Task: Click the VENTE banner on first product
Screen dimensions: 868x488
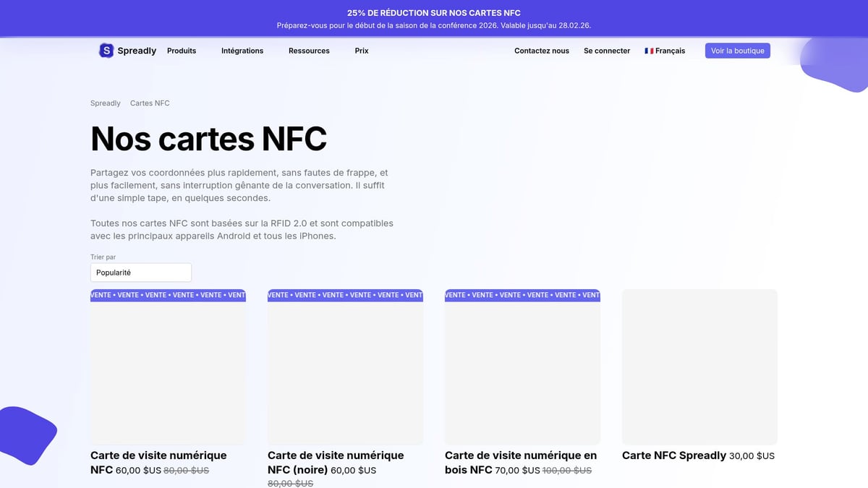Action: tap(167, 295)
